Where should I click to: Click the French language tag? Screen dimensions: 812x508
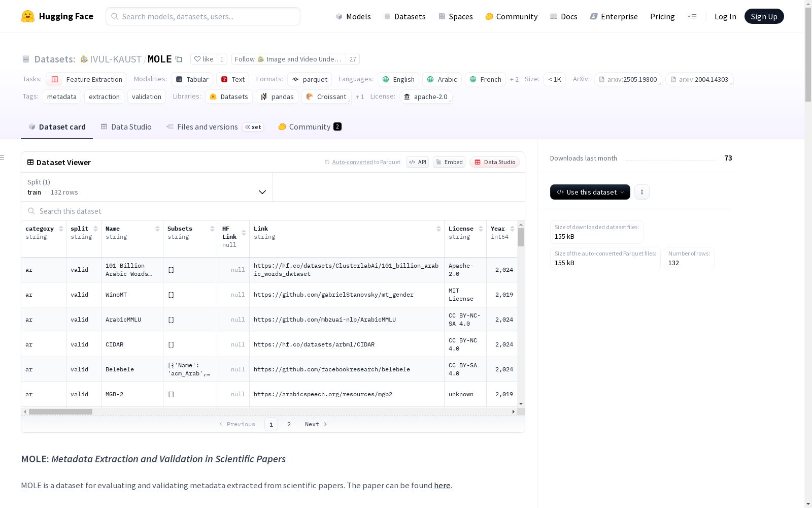point(485,79)
